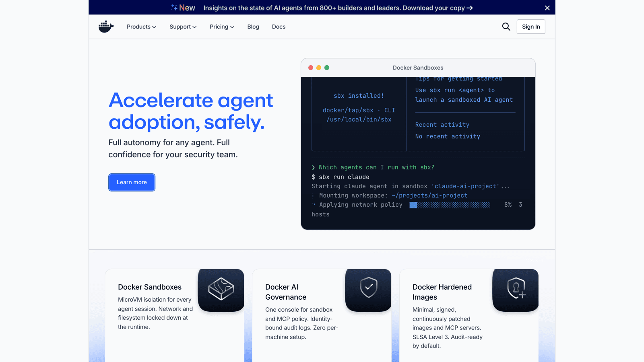Open the Docker Hardened Images card title
Viewport: 644px width, 362px height.
[442, 292]
